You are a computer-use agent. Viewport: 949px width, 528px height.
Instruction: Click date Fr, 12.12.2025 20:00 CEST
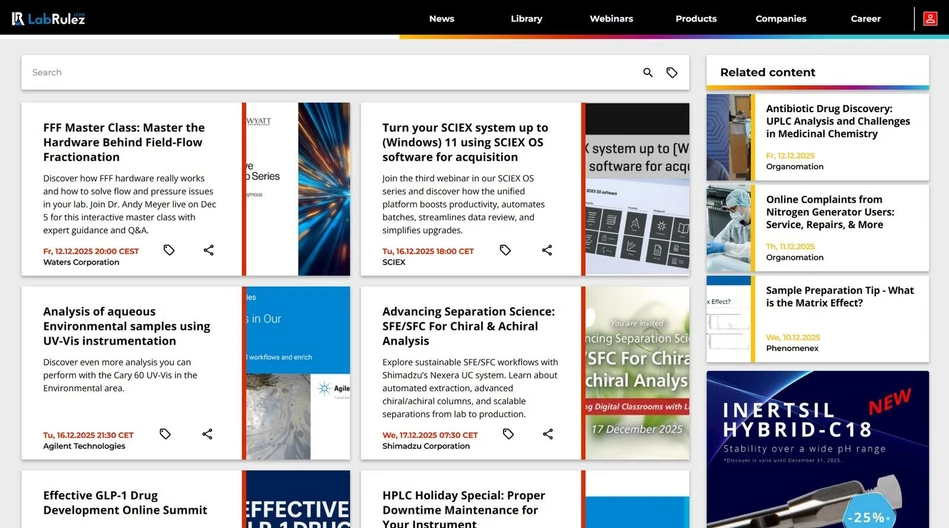pos(91,251)
